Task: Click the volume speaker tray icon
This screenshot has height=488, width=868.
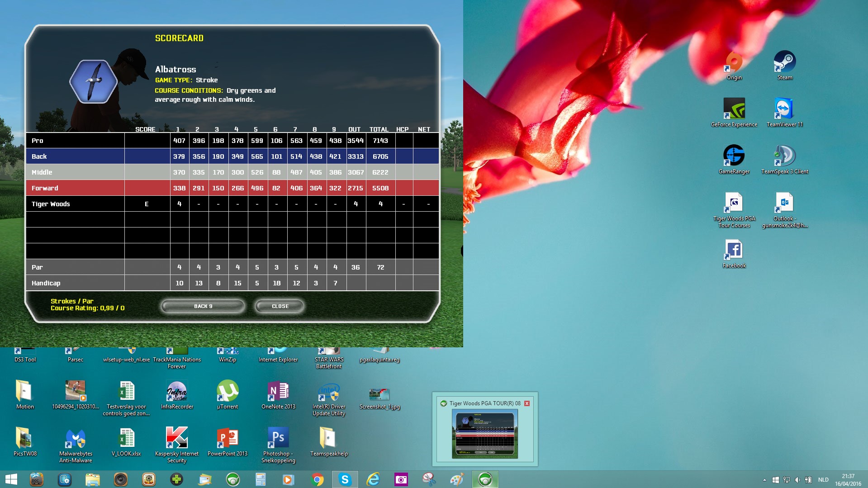Action: [x=797, y=480]
